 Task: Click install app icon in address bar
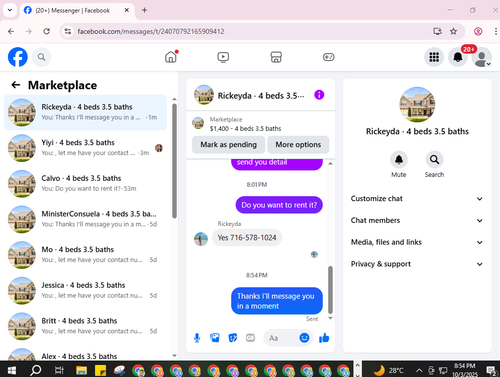[x=437, y=31]
